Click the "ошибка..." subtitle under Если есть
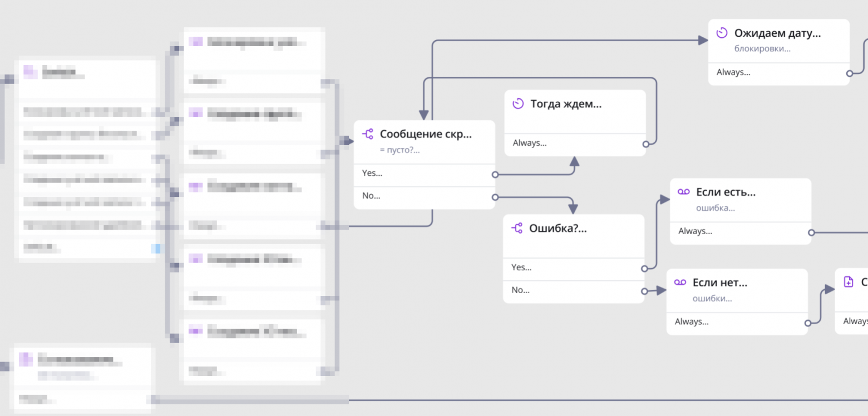 coord(716,208)
